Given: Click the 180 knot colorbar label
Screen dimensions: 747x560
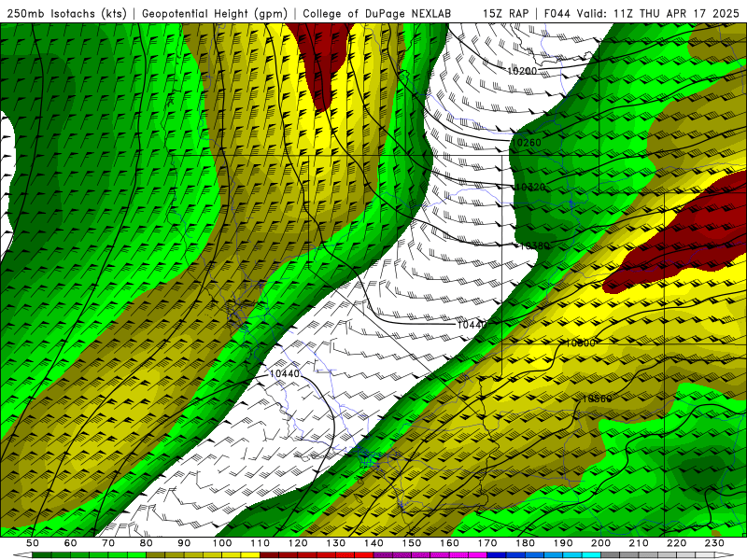Looking at the screenshot, I should 525,543.
